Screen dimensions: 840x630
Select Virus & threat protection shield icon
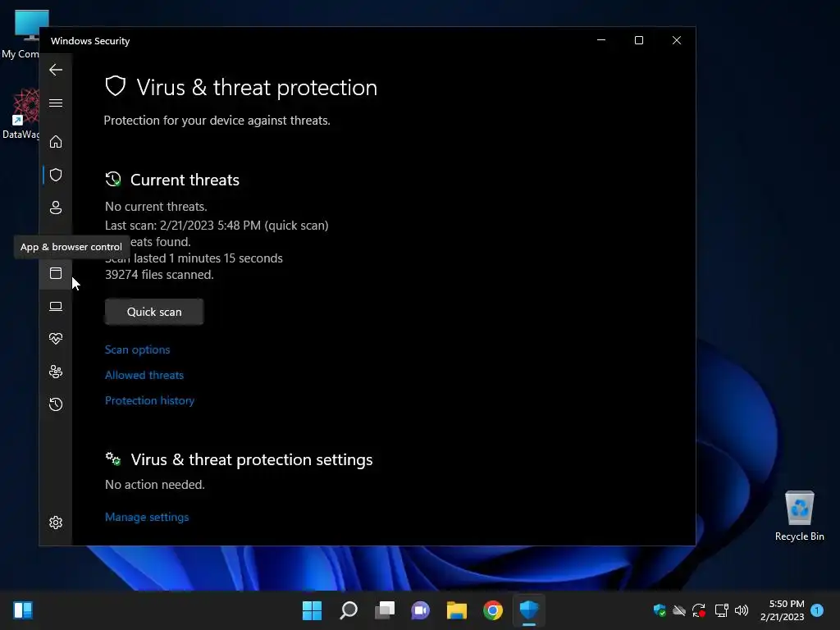[x=56, y=175]
